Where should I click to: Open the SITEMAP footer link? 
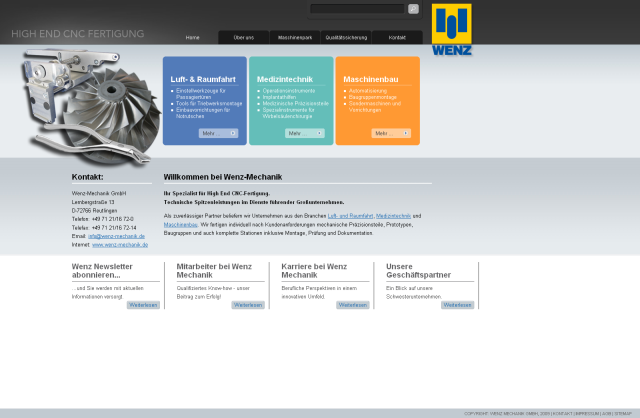623,414
